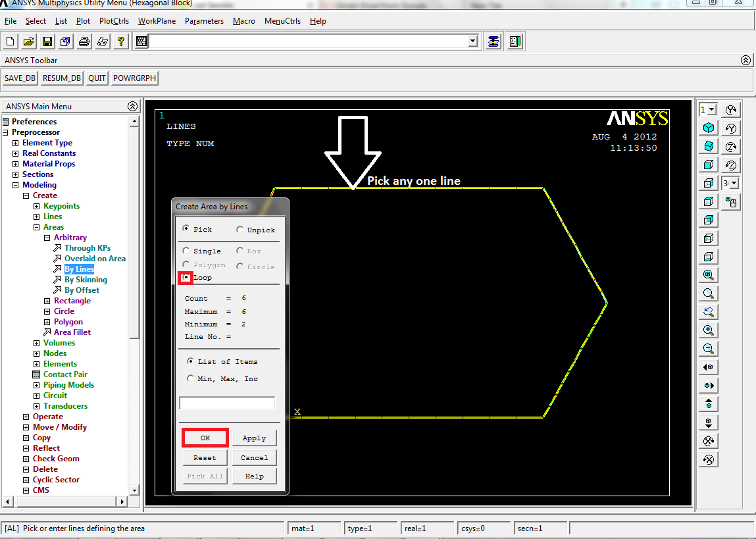Viewport: 756px width, 539px height.
Task: Click the Zoom In magnifier icon
Action: pyautogui.click(x=708, y=330)
